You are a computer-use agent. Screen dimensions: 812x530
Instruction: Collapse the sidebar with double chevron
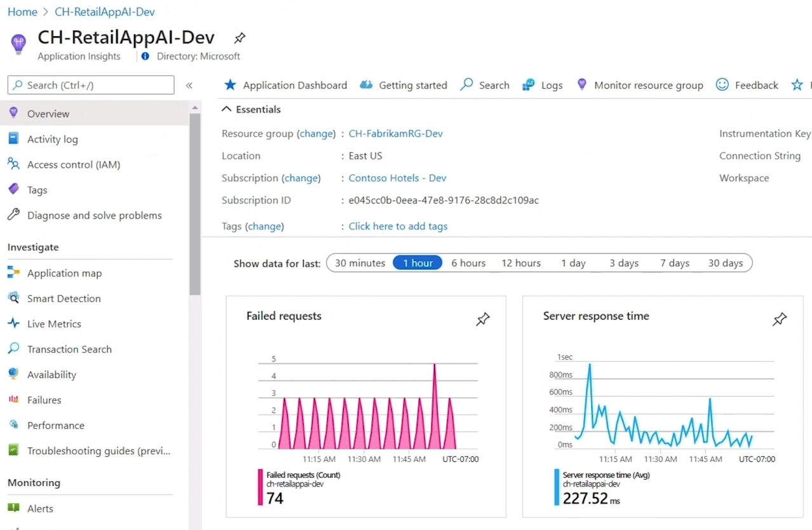tap(189, 85)
